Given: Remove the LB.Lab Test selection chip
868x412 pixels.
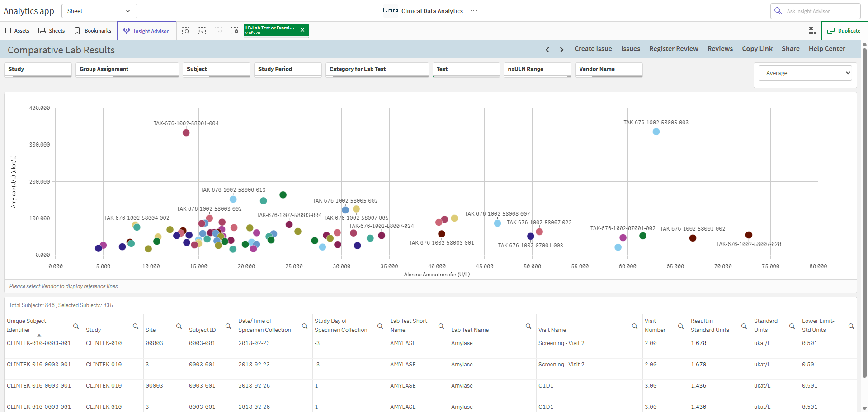Looking at the screenshot, I should (x=302, y=30).
